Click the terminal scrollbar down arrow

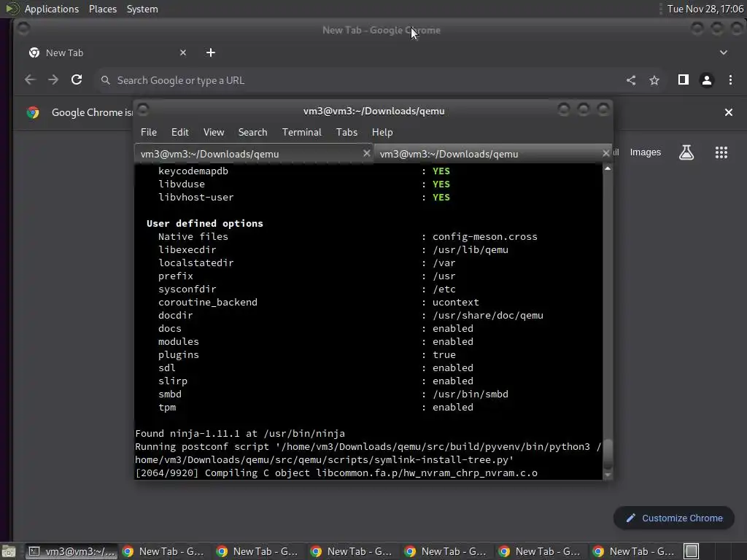(x=608, y=475)
